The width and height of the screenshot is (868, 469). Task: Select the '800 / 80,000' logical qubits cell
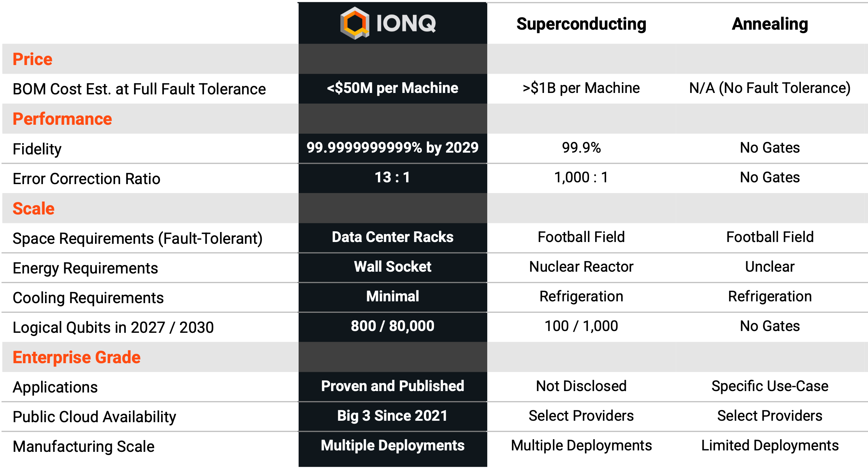point(392,326)
